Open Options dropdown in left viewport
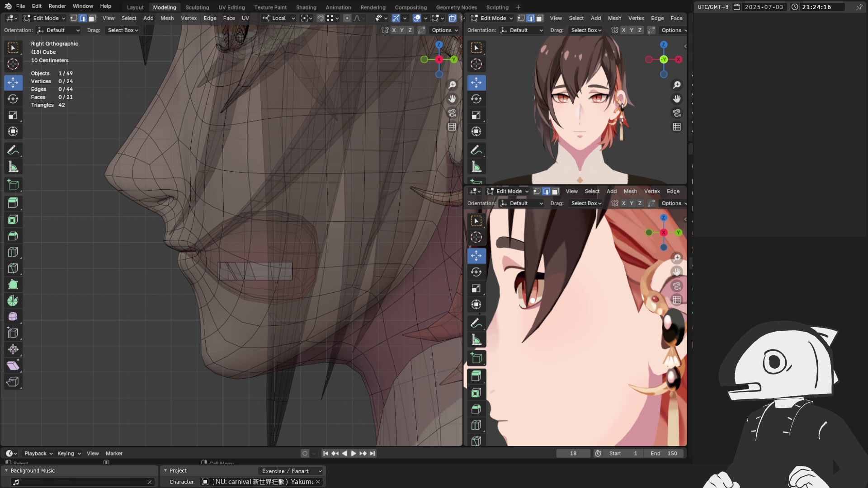This screenshot has width=868, height=488. click(444, 30)
